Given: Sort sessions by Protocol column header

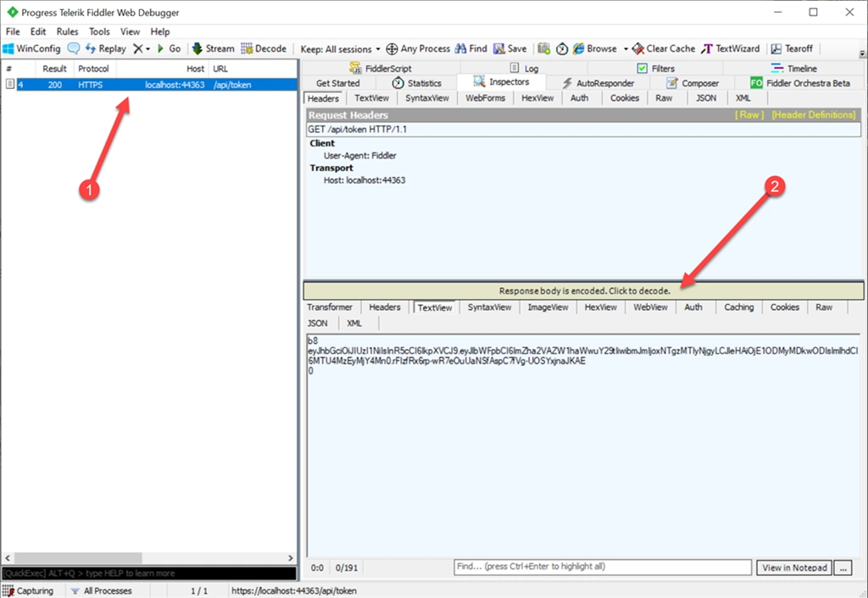Looking at the screenshot, I should pos(93,69).
